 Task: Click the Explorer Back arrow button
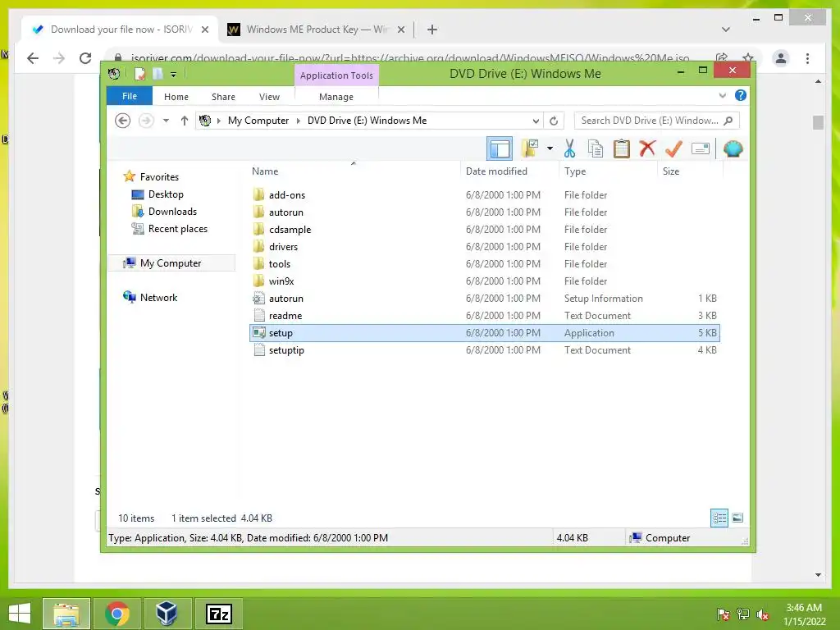123,121
